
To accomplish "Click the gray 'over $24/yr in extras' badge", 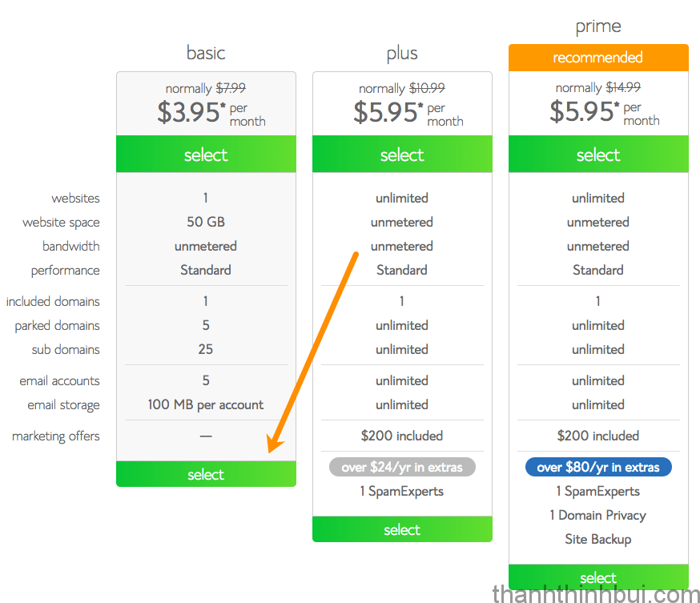I will click(x=402, y=467).
